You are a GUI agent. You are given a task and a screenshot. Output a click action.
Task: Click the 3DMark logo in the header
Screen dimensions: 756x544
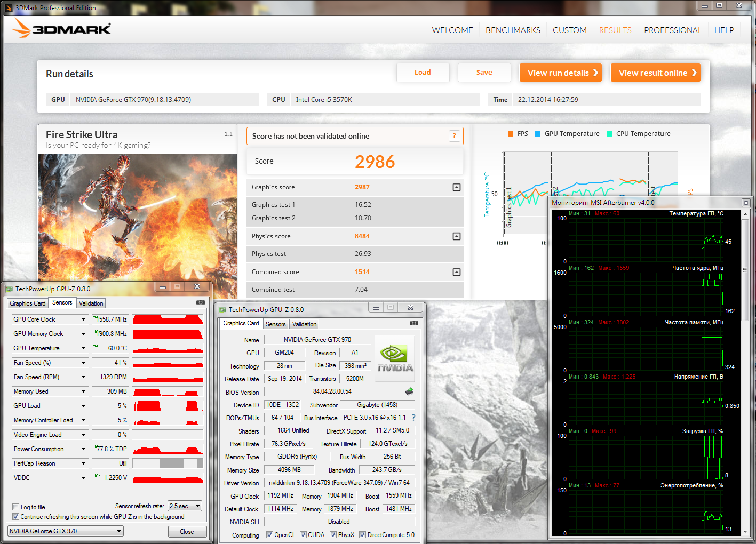[x=62, y=28]
